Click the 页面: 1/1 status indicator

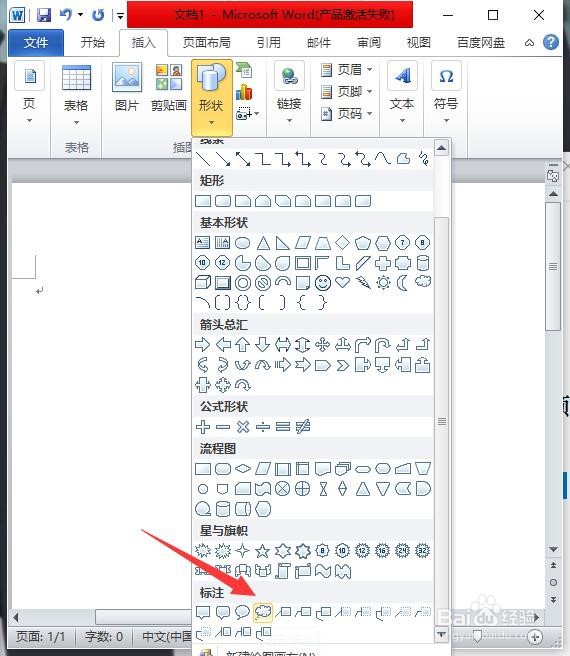click(x=41, y=637)
